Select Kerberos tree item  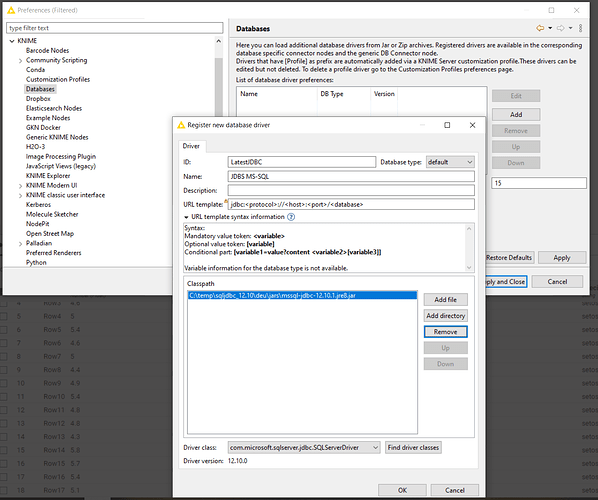coord(38,205)
